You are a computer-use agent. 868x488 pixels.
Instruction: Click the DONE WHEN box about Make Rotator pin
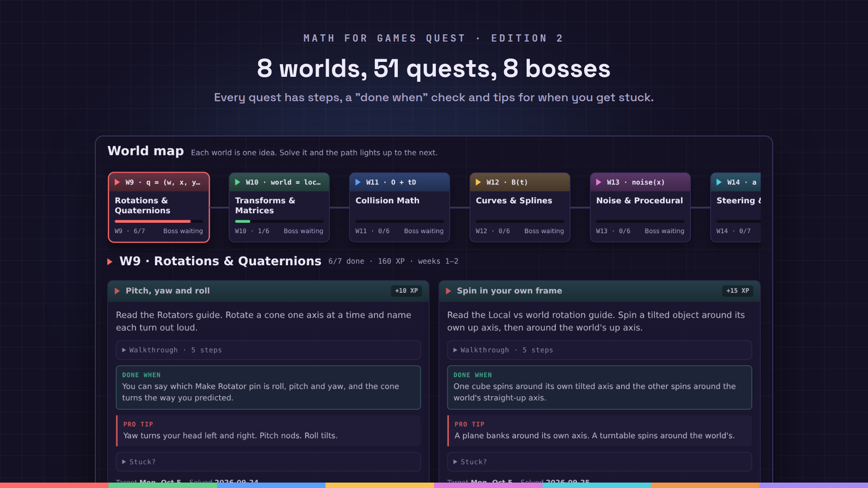coord(268,388)
